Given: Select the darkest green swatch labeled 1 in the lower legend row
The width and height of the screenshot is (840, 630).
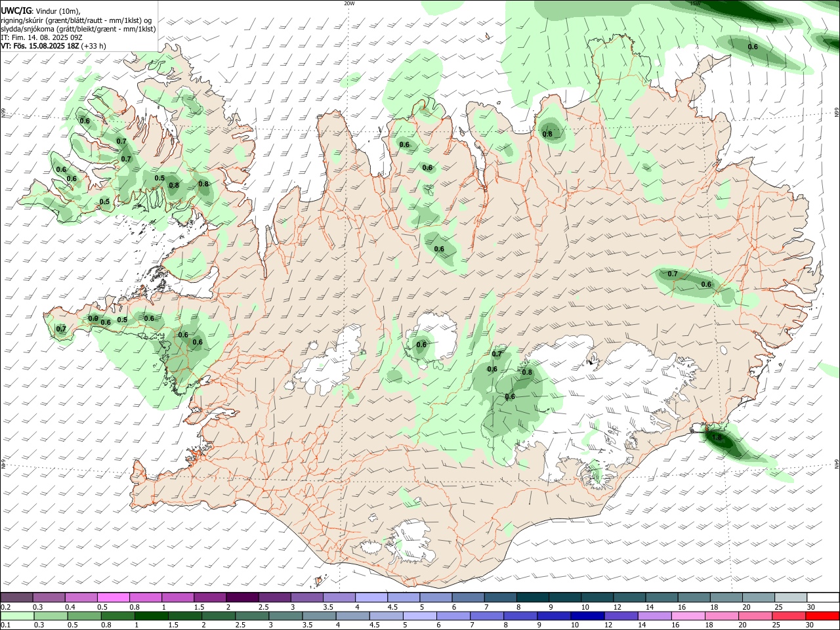Looking at the screenshot, I should coord(152,616).
